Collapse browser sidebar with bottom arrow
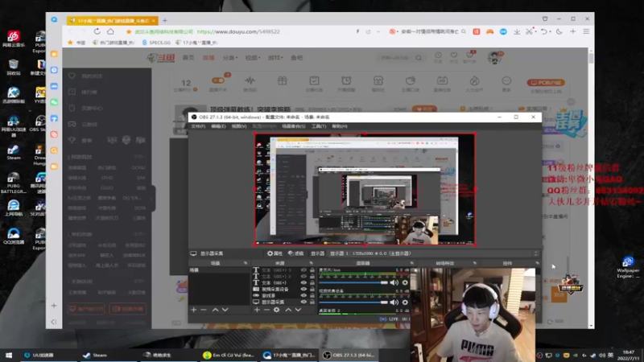Screen dimensions: 644x362 (54, 322)
